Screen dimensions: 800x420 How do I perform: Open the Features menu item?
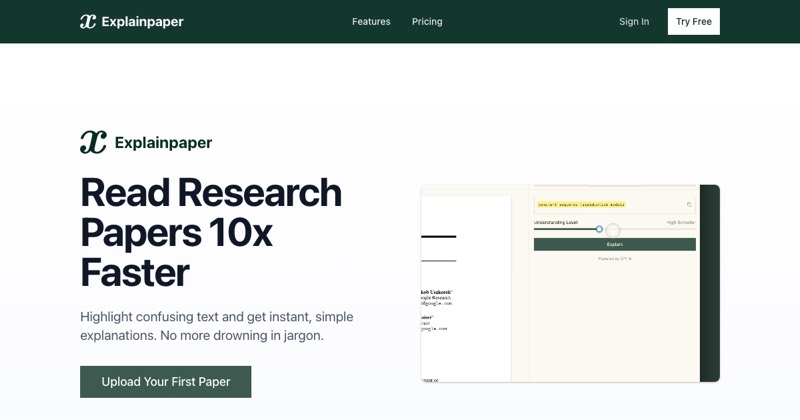371,21
